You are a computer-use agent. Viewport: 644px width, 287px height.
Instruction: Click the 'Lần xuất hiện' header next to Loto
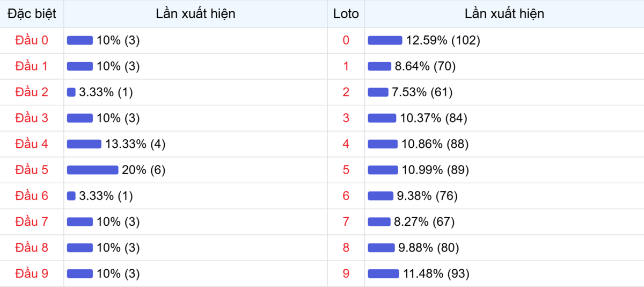tap(504, 14)
